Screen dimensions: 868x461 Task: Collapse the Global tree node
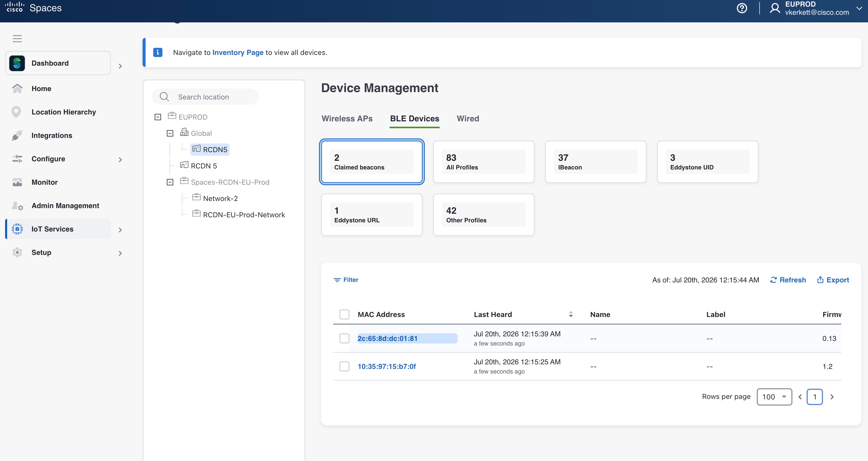(x=170, y=133)
